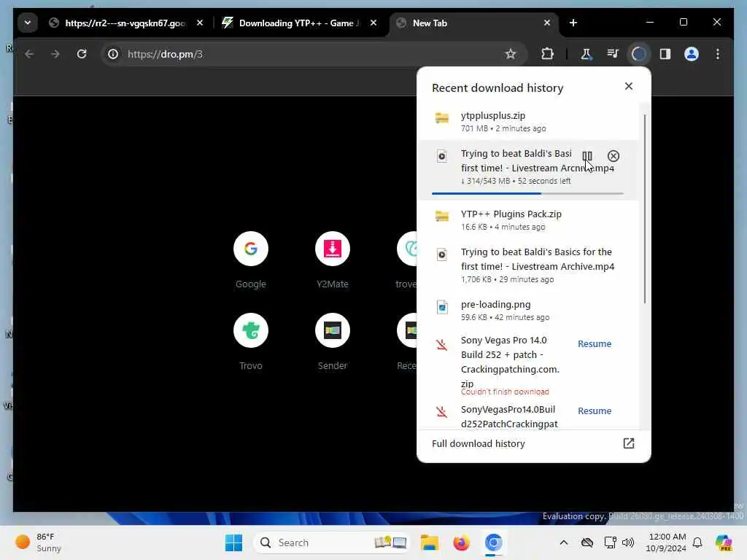This screenshot has height=560, width=747.
Task: Click failed download icon for Sony Vegas zip
Action: 441,345
